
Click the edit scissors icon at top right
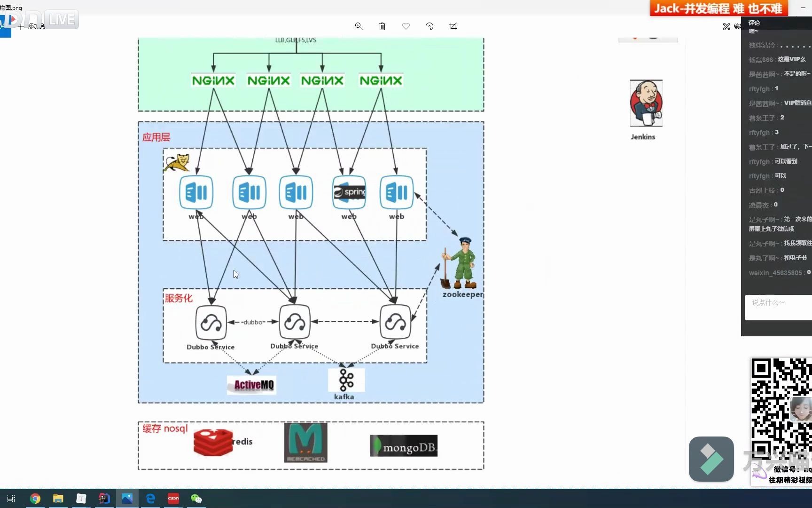(726, 26)
